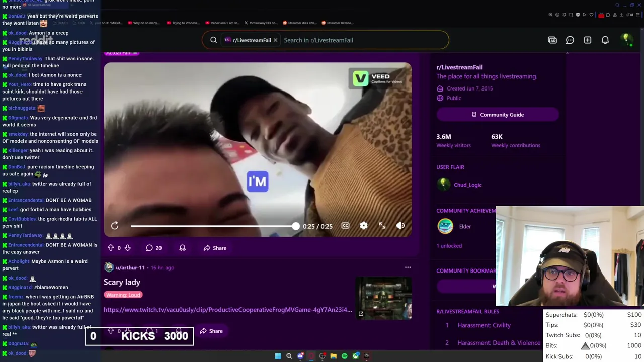The height and width of the screenshot is (362, 644).
Task: Give an award to the video post
Action: 183,248
